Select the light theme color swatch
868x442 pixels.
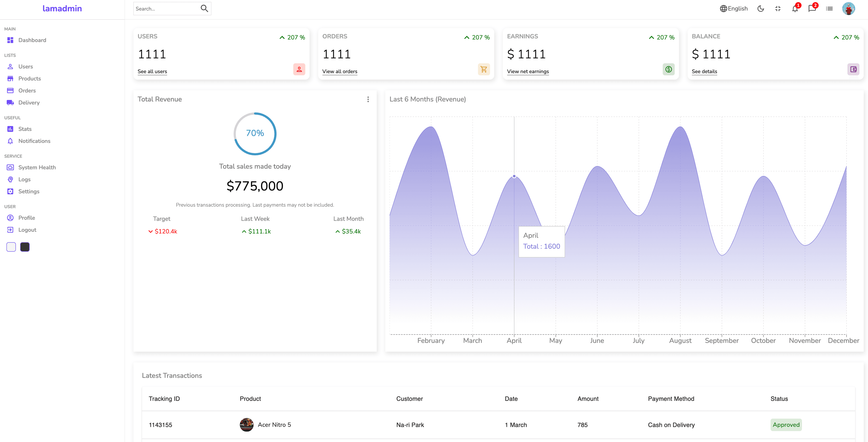coord(11,247)
